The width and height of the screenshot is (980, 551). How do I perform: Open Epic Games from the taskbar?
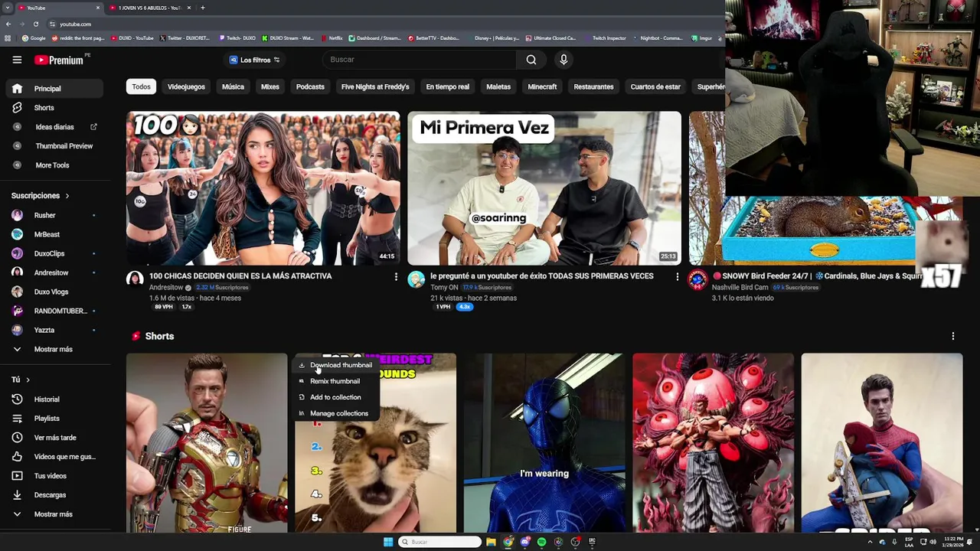coord(592,542)
